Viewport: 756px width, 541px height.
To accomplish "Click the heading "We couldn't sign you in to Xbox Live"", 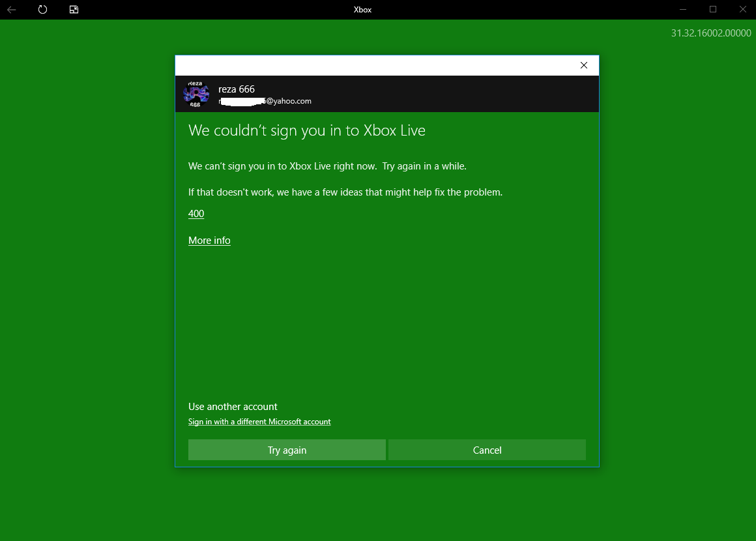I will 307,130.
